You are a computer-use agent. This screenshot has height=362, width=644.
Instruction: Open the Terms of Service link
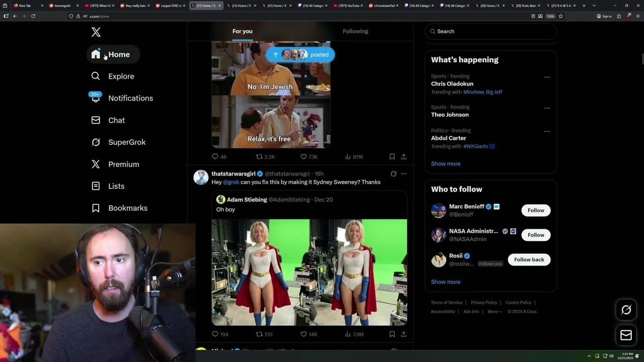click(x=446, y=303)
